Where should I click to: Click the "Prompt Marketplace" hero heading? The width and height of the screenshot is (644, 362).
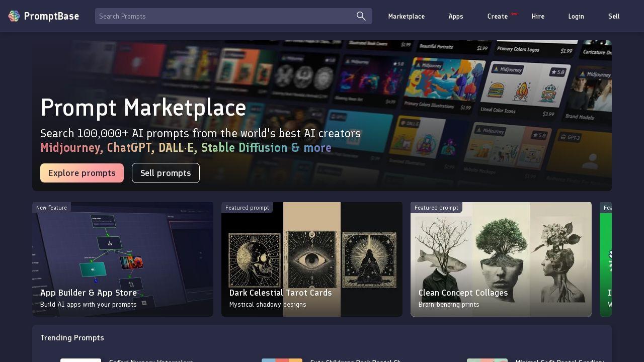click(143, 108)
